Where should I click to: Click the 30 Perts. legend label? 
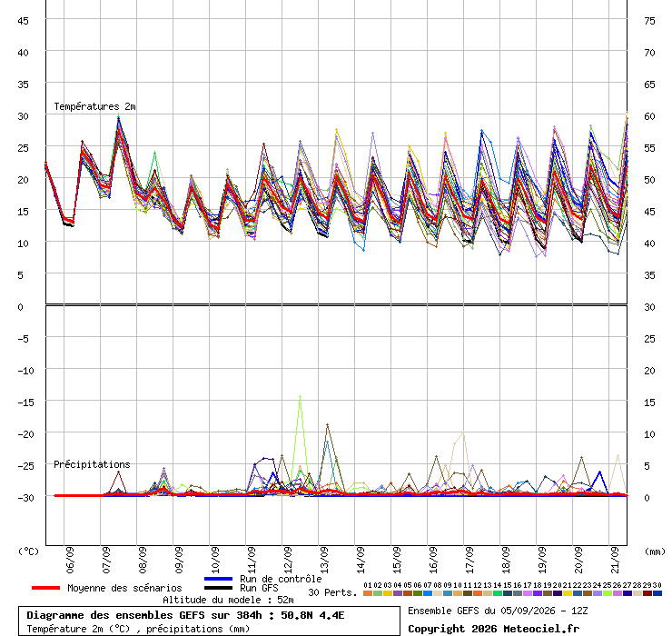point(332,592)
